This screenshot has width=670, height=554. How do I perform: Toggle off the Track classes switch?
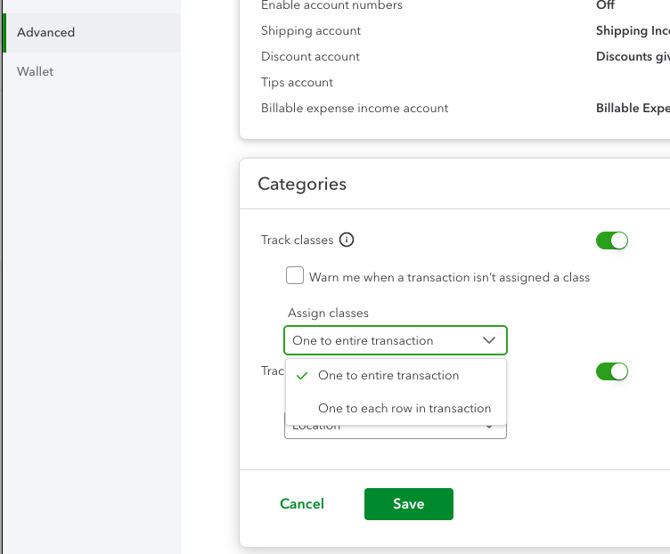tap(611, 240)
